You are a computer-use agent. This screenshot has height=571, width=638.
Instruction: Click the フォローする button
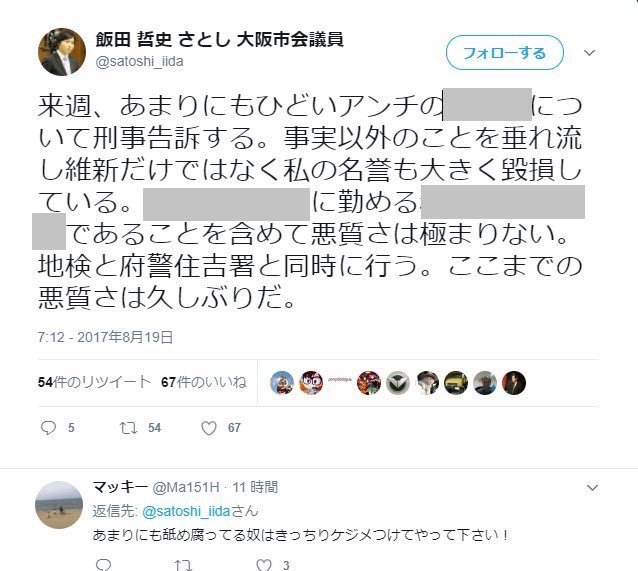(505, 53)
